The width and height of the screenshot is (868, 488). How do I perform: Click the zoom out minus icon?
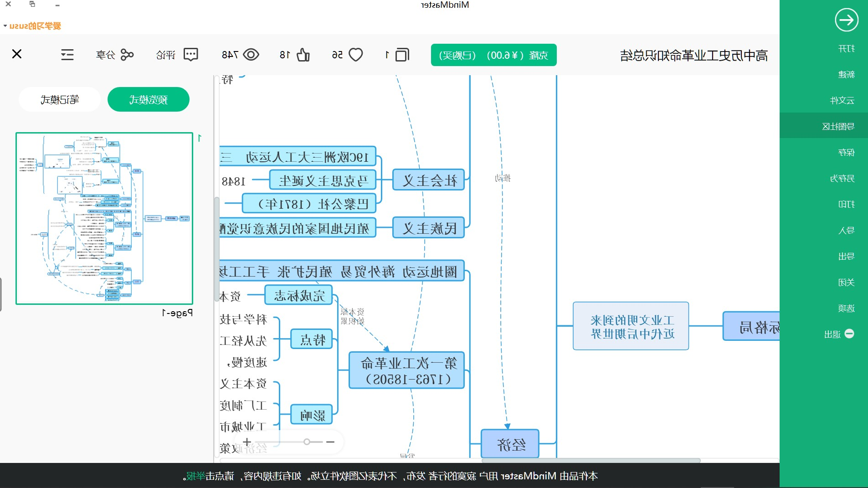tap(330, 442)
